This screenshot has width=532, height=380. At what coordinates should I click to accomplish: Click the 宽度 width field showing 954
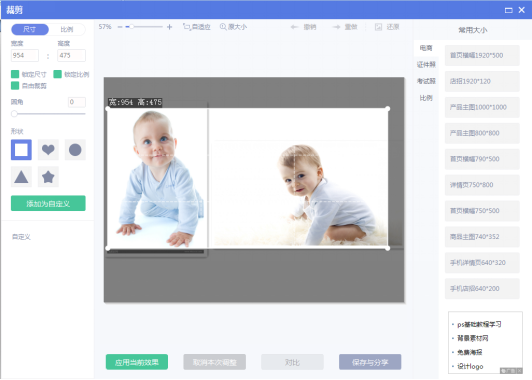(x=25, y=55)
